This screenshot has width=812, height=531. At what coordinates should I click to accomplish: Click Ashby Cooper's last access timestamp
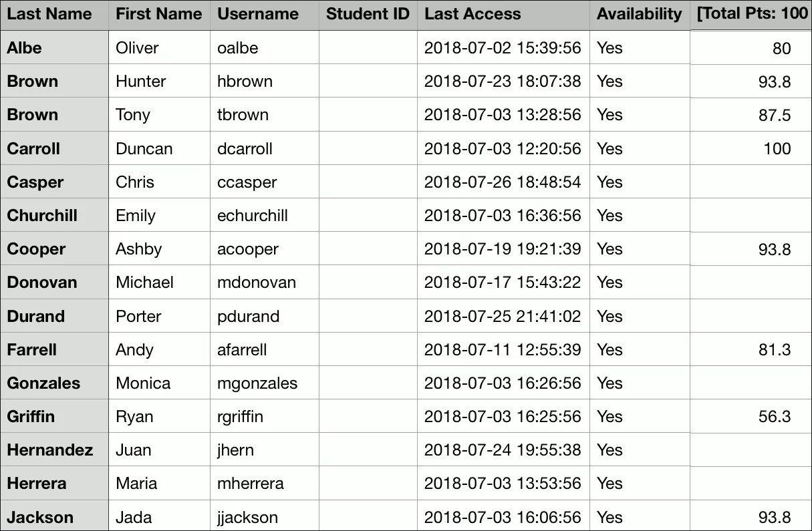[503, 249]
